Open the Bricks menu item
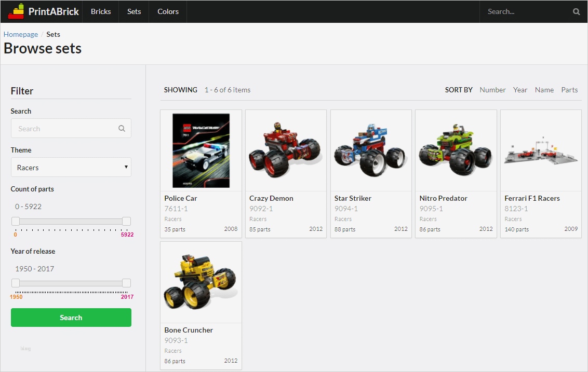 pyautogui.click(x=101, y=11)
